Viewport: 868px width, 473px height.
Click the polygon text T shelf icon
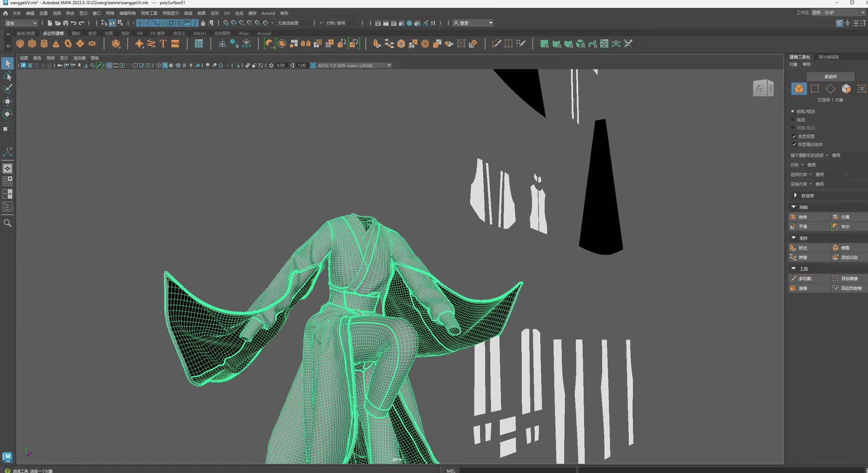[x=163, y=44]
